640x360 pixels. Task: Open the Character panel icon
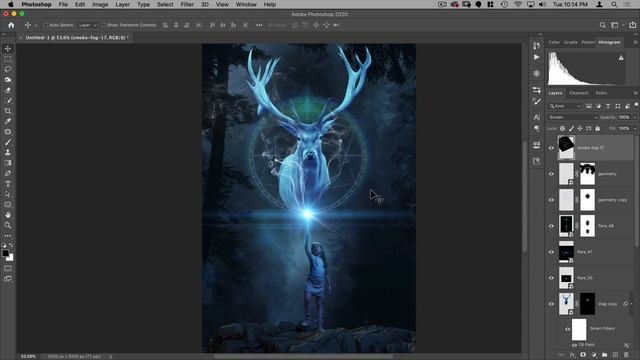point(536,117)
